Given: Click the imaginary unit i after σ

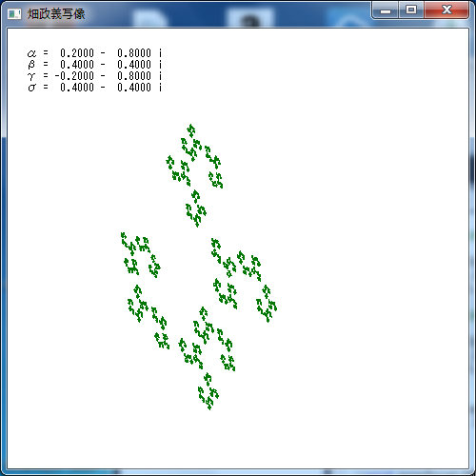Looking at the screenshot, I should click(160, 88).
